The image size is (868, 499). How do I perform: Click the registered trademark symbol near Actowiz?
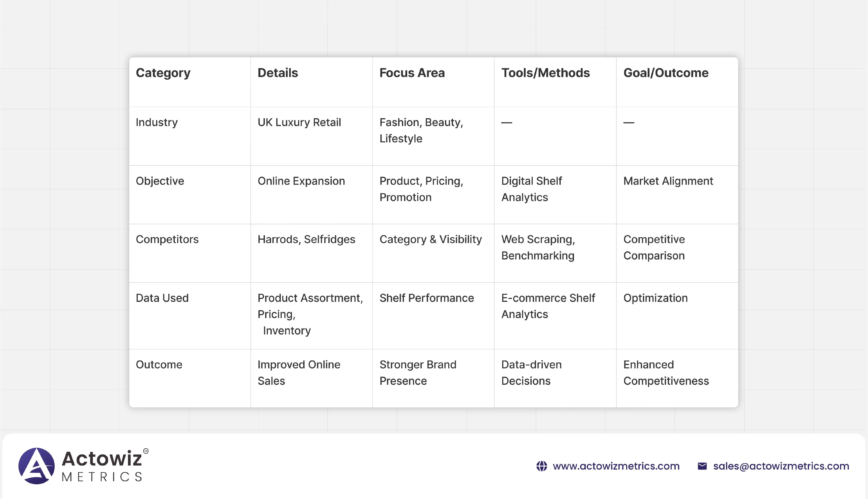(146, 451)
